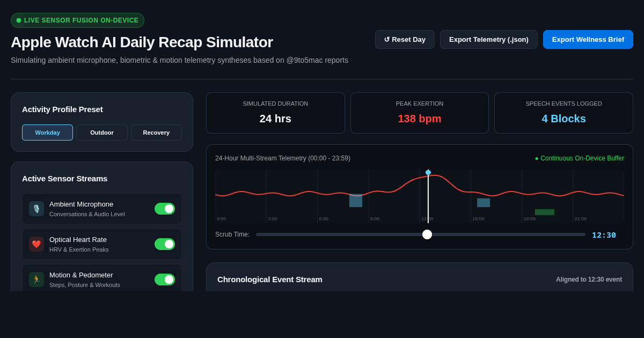The height and width of the screenshot is (338, 644).
Task: Export Telemetry as .json
Action: click(x=489, y=40)
